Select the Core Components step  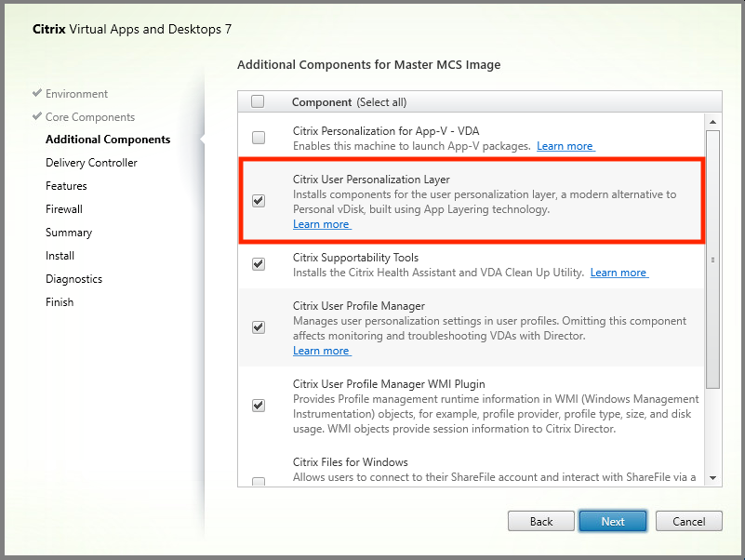coord(90,117)
